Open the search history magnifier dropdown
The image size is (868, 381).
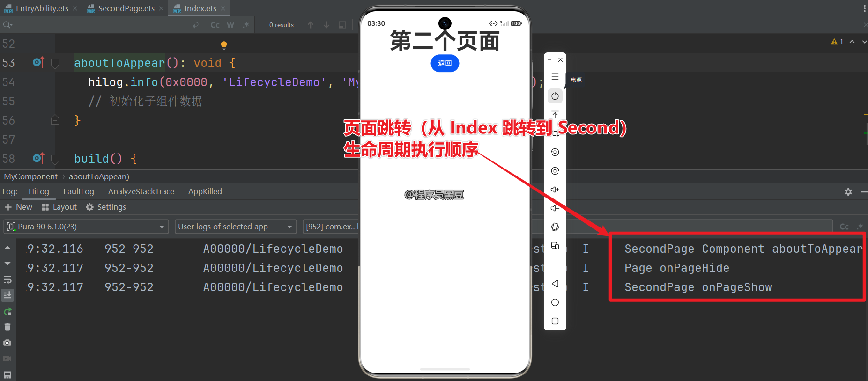click(x=7, y=25)
